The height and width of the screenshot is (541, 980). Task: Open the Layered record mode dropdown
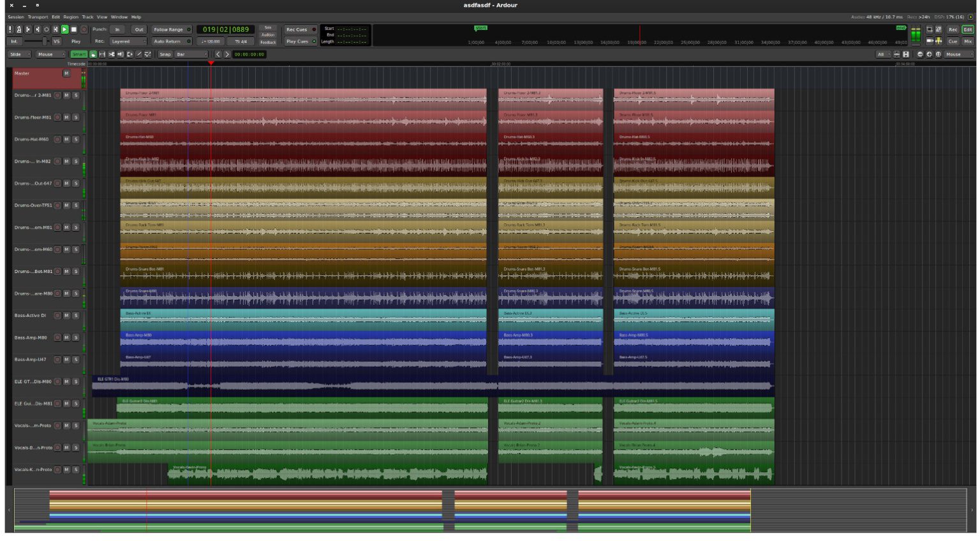coord(128,41)
